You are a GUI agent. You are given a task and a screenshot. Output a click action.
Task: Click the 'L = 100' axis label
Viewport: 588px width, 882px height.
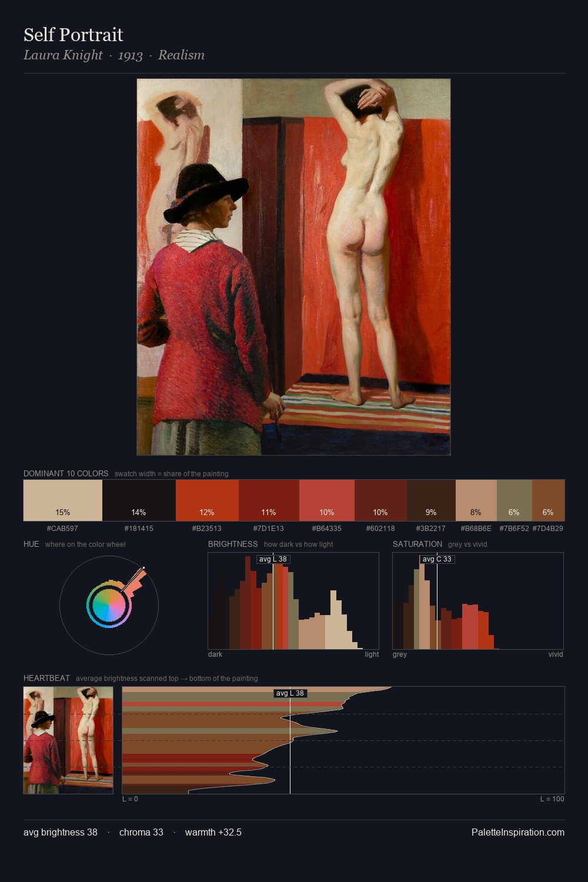click(552, 799)
